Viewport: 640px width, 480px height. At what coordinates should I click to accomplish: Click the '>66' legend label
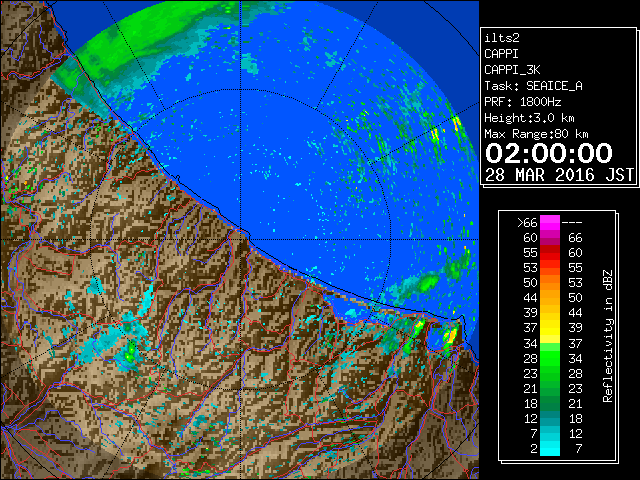(527, 222)
